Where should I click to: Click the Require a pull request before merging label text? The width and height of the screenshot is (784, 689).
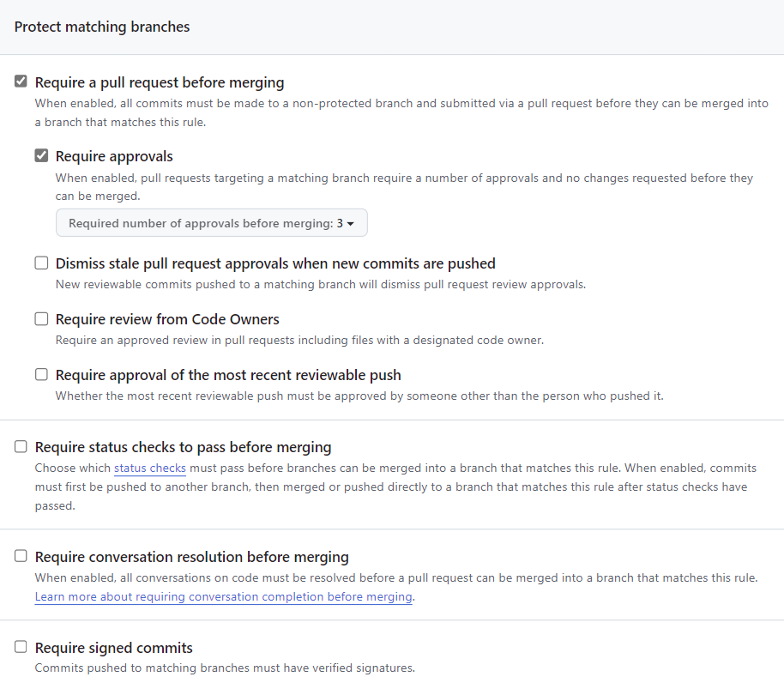(x=160, y=82)
